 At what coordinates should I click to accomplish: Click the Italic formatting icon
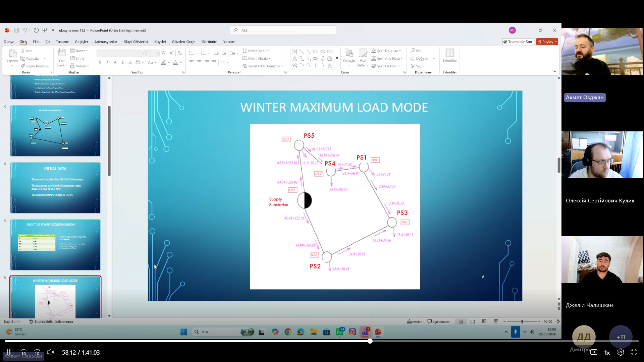[x=107, y=62]
